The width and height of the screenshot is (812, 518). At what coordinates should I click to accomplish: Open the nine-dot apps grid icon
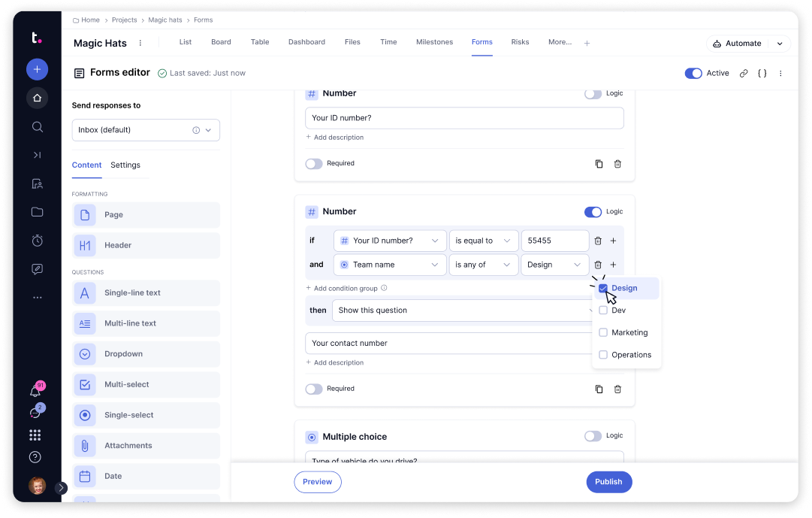(35, 435)
